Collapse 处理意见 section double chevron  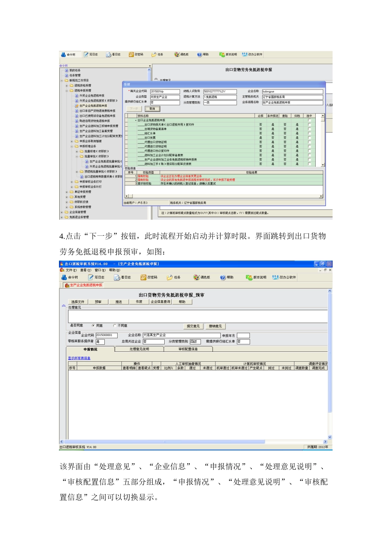click(x=64, y=306)
